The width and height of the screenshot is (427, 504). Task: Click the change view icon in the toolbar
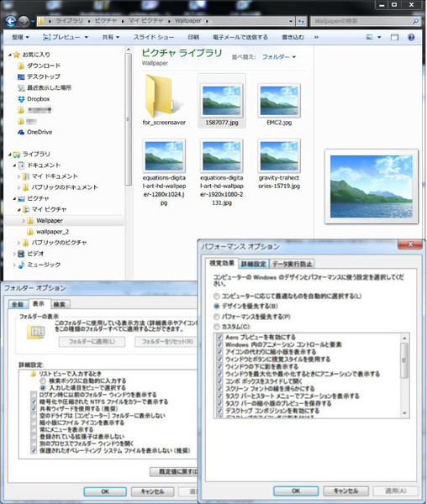point(370,37)
